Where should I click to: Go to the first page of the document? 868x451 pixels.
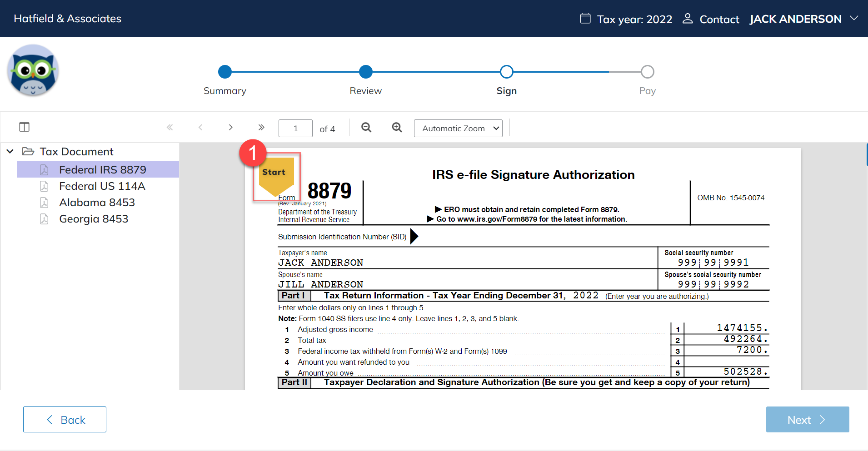click(170, 128)
